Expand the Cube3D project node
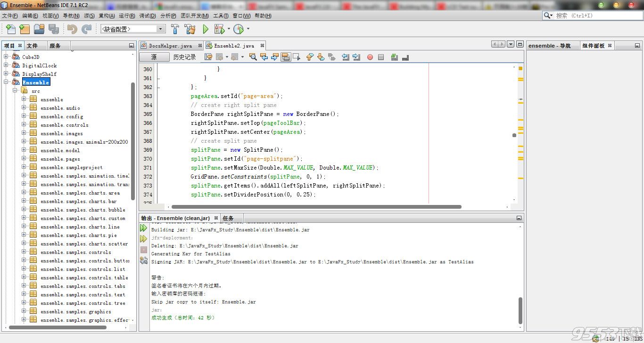Screen dimensions: 644x343 point(7,57)
